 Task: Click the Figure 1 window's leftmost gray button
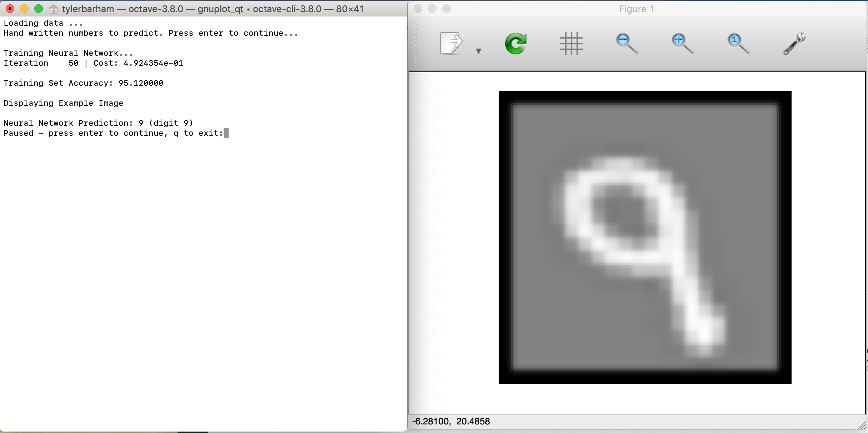click(x=418, y=9)
